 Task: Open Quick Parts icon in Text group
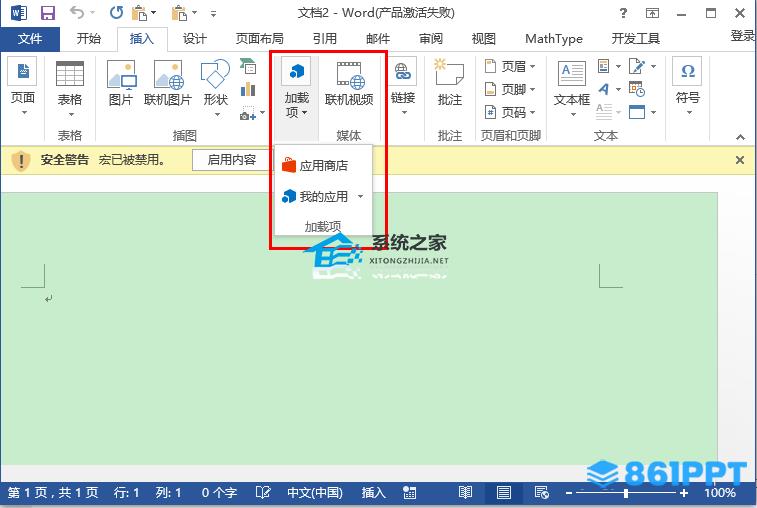603,66
